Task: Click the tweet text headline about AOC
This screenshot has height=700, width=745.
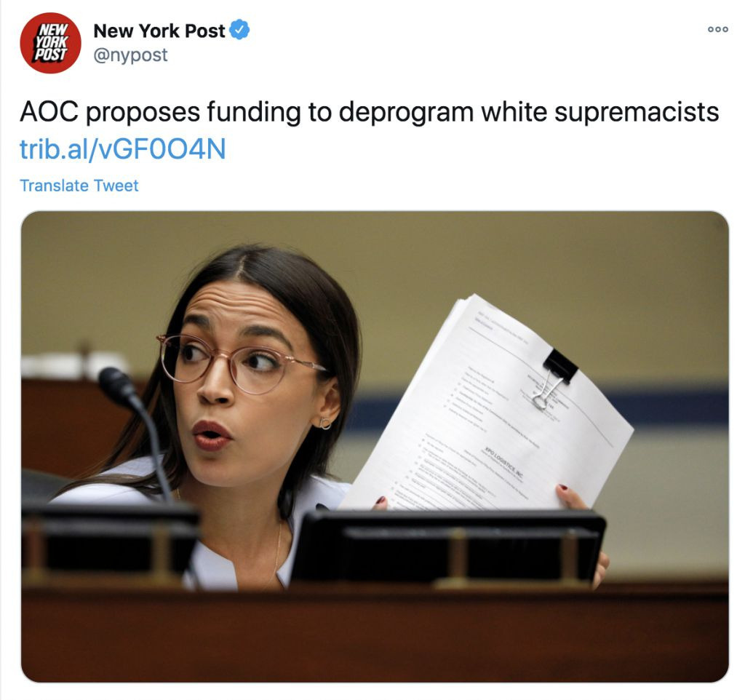Action: click(369, 113)
